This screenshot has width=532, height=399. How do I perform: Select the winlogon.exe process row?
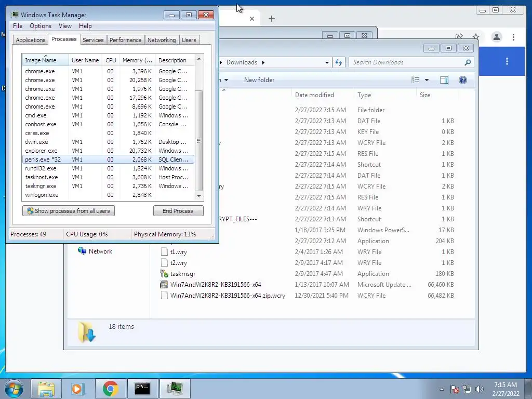(x=108, y=195)
